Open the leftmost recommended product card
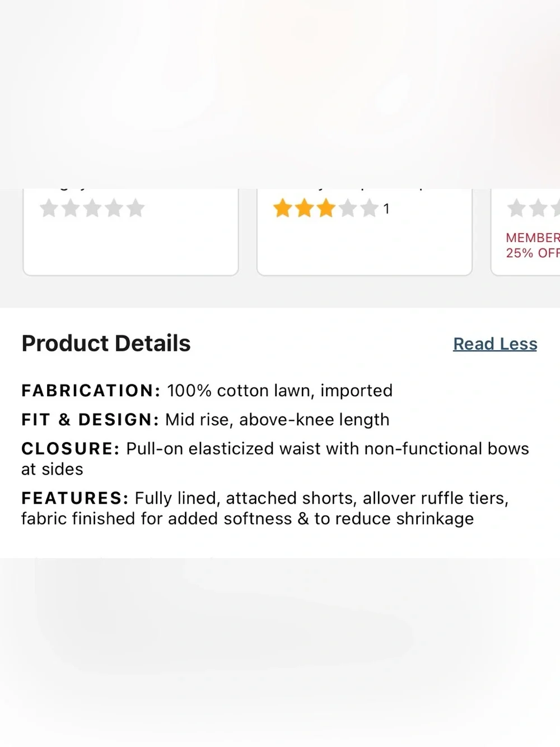 (130, 232)
